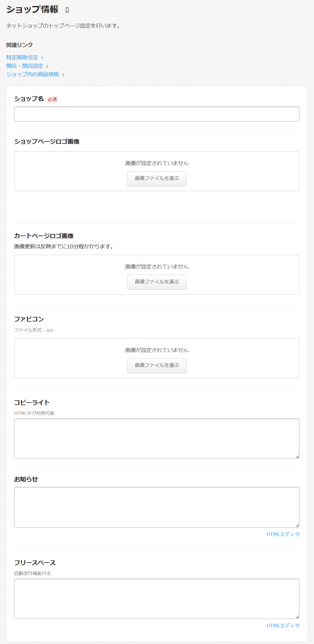Image resolution: width=314 pixels, height=644 pixels.
Task: Go to the 開店・閉店設定 link
Action: [x=25, y=66]
